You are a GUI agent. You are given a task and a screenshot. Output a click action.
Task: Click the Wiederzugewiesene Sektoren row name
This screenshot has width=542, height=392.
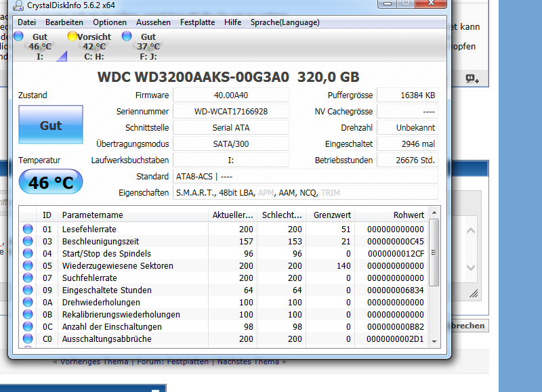(117, 266)
